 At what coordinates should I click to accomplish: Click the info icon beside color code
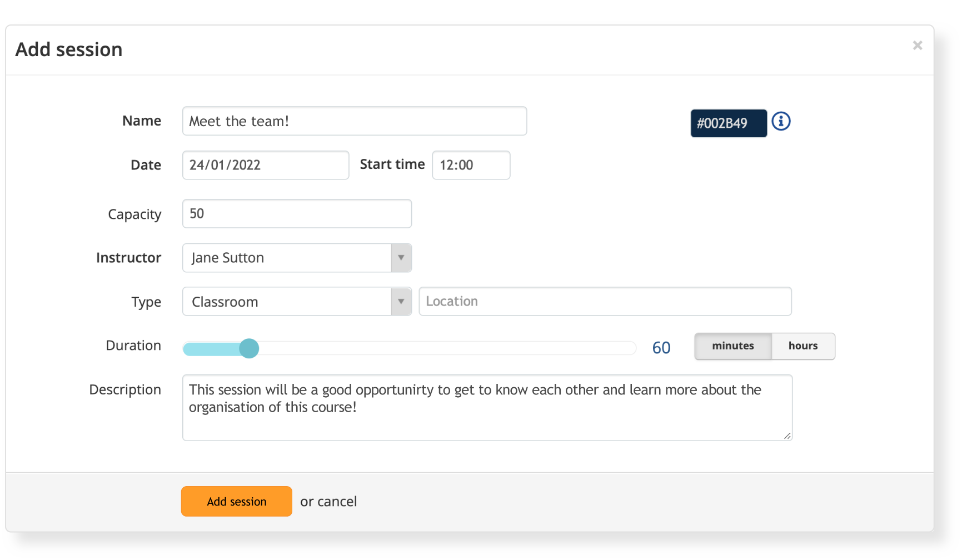(x=781, y=121)
